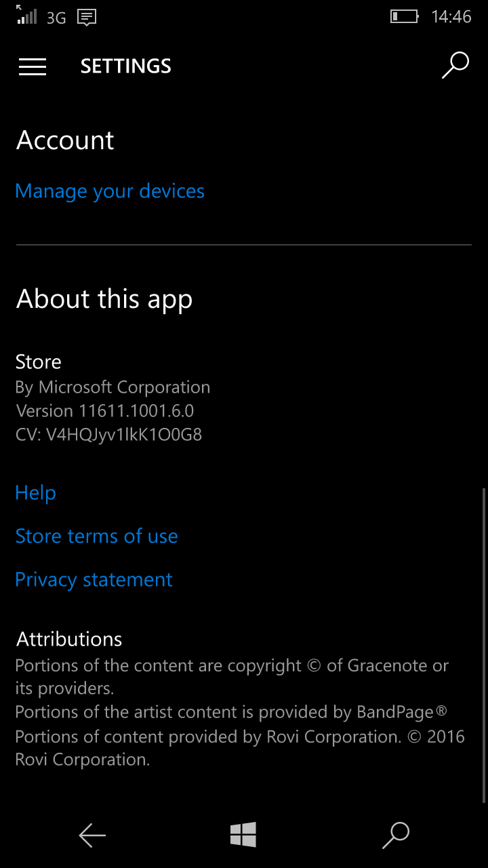
Task: Open Store terms of use
Action: 96,536
